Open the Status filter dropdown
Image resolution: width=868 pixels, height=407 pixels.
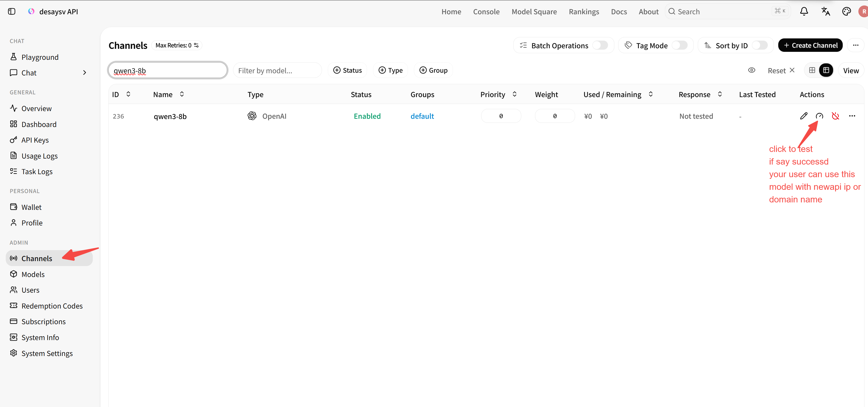tap(348, 70)
